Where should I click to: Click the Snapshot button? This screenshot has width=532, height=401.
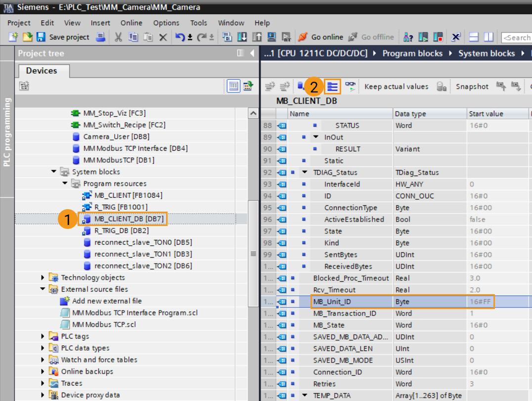point(472,86)
